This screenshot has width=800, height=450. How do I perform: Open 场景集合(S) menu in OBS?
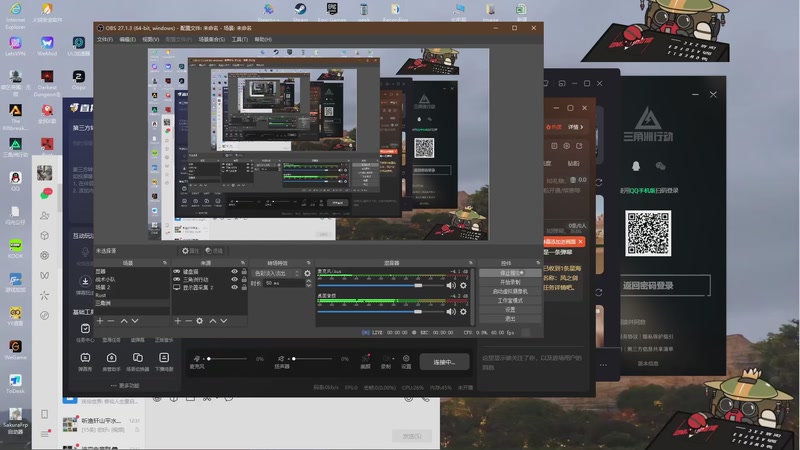click(x=212, y=39)
